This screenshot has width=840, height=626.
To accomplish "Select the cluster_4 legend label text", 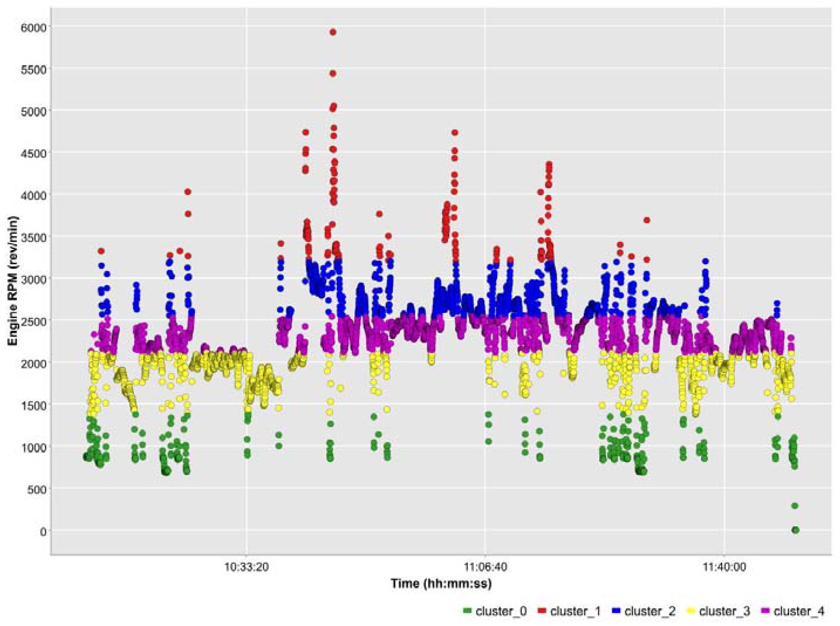I will [799, 611].
